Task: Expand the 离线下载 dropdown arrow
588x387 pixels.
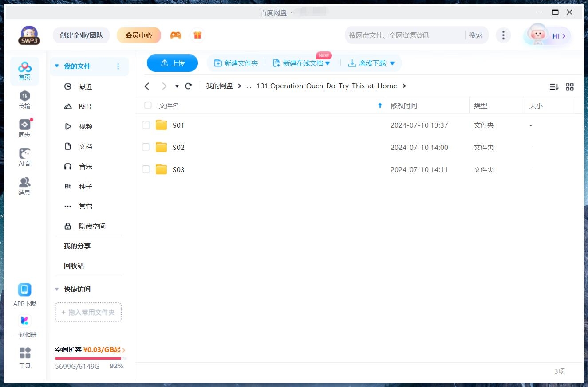Action: tap(392, 63)
